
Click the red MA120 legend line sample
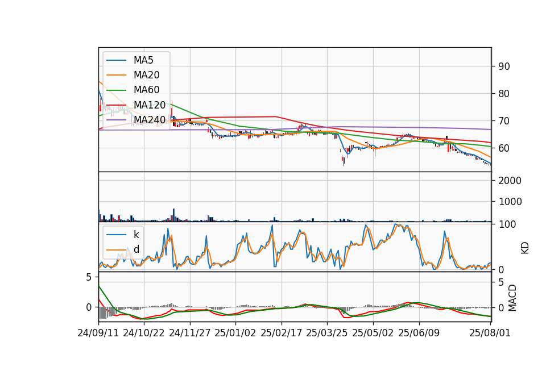[116, 106]
